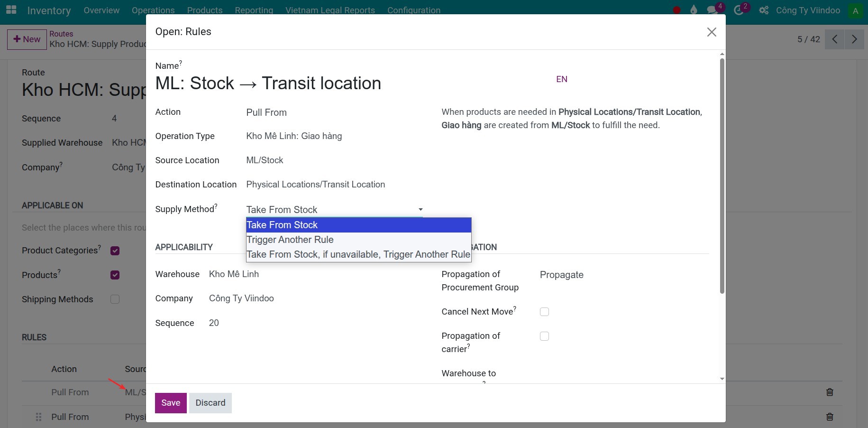Delete the first Pull From rule via trash icon
Image resolution: width=868 pixels, height=428 pixels.
[x=829, y=392]
